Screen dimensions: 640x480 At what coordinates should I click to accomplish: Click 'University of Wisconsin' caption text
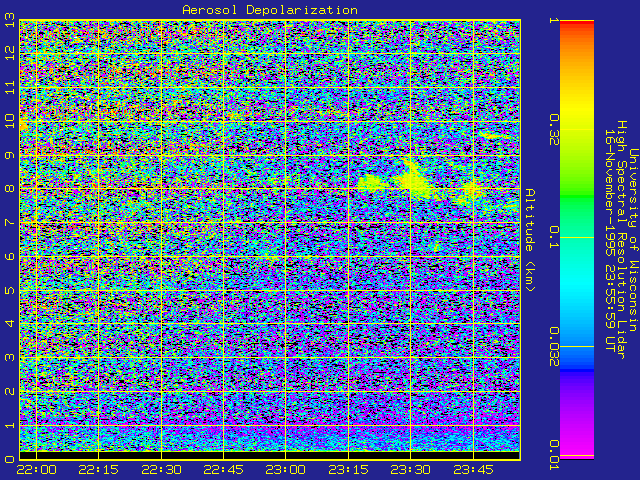point(633,240)
